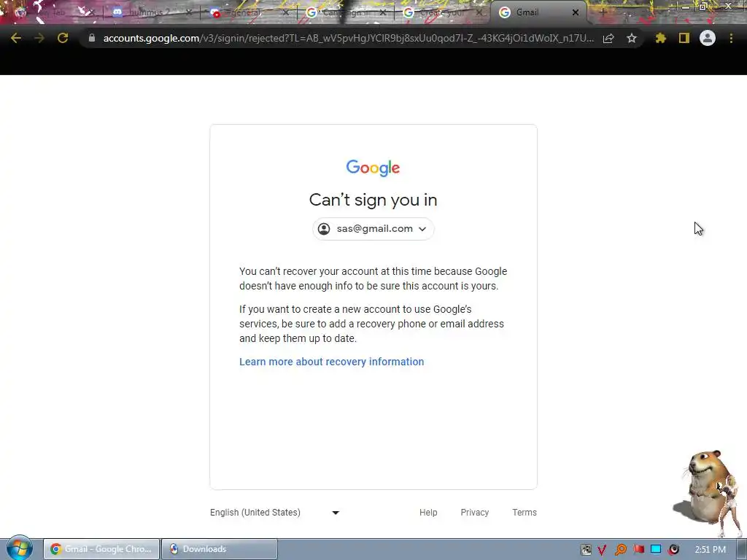Open the Windows Start button
The height and width of the screenshot is (560, 747).
pyautogui.click(x=20, y=548)
